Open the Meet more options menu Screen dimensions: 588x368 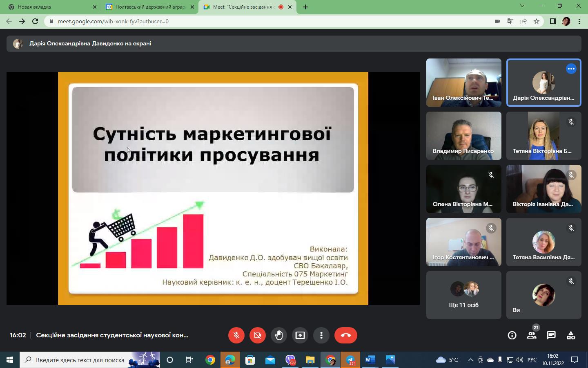[321, 335]
